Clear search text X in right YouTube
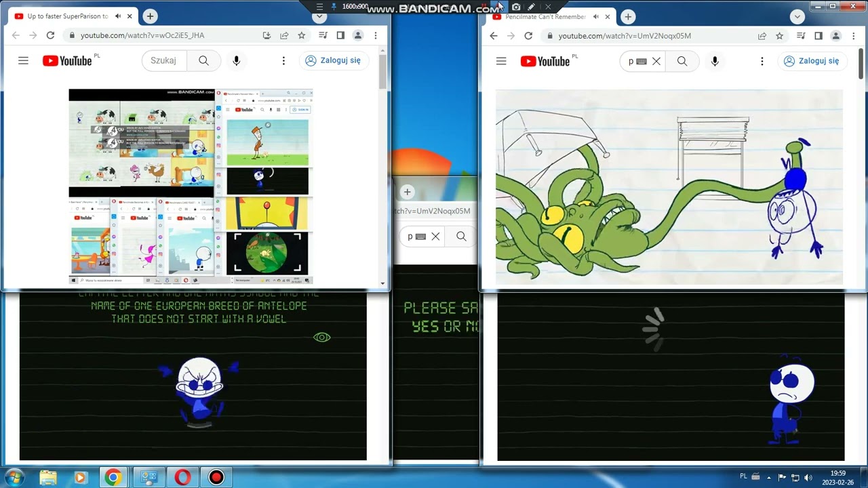This screenshot has width=868, height=488. 656,61
